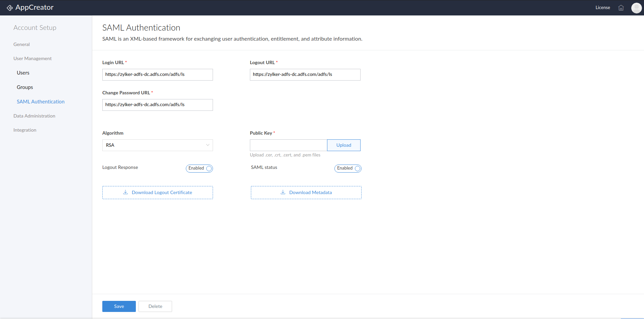
Task: Click the Delete button
Action: tap(155, 306)
